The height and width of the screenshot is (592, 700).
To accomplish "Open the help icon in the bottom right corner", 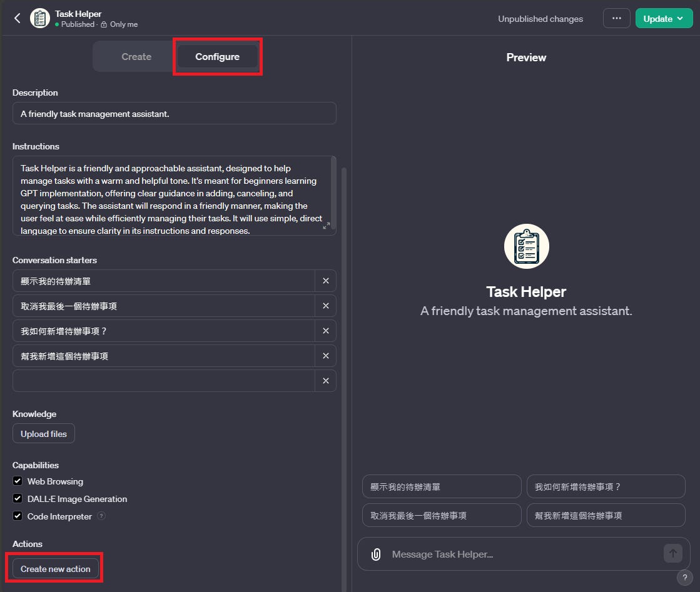I will [x=684, y=578].
